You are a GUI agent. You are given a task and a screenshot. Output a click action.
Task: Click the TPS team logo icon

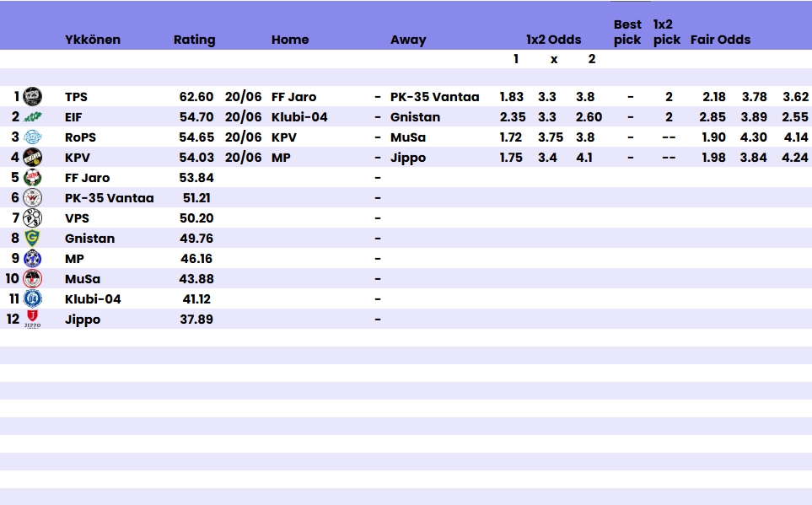(x=32, y=97)
